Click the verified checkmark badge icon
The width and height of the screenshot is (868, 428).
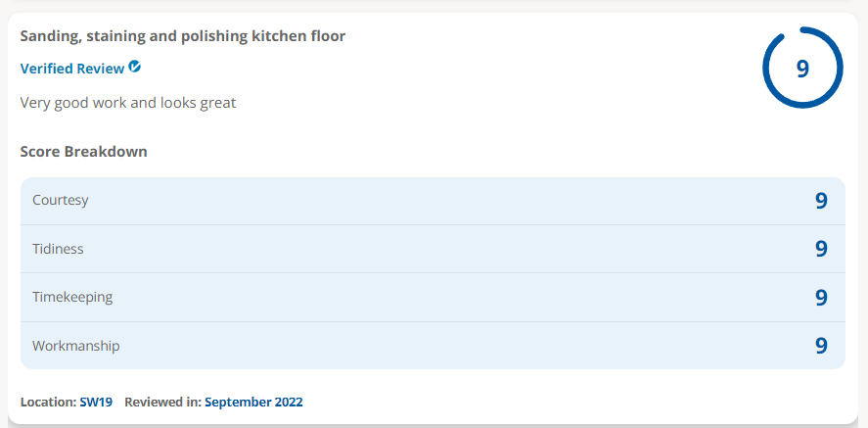(134, 67)
